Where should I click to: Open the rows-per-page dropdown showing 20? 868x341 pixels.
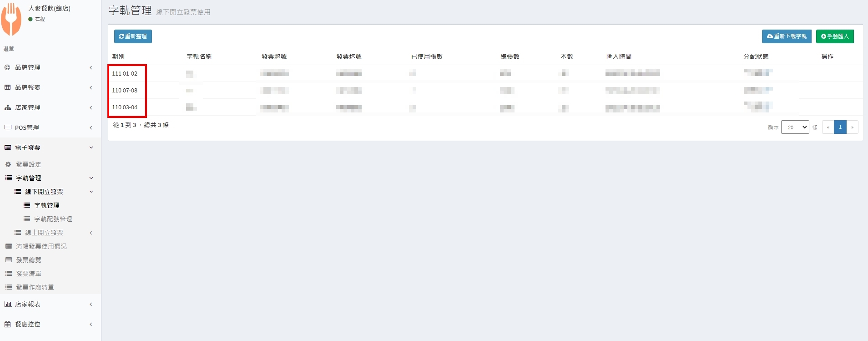pyautogui.click(x=795, y=127)
